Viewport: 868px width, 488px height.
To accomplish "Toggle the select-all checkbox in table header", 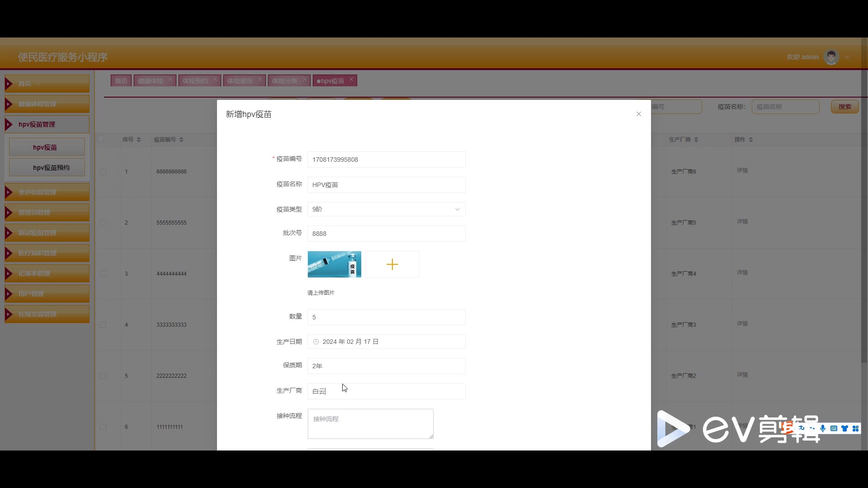I will pyautogui.click(x=101, y=139).
